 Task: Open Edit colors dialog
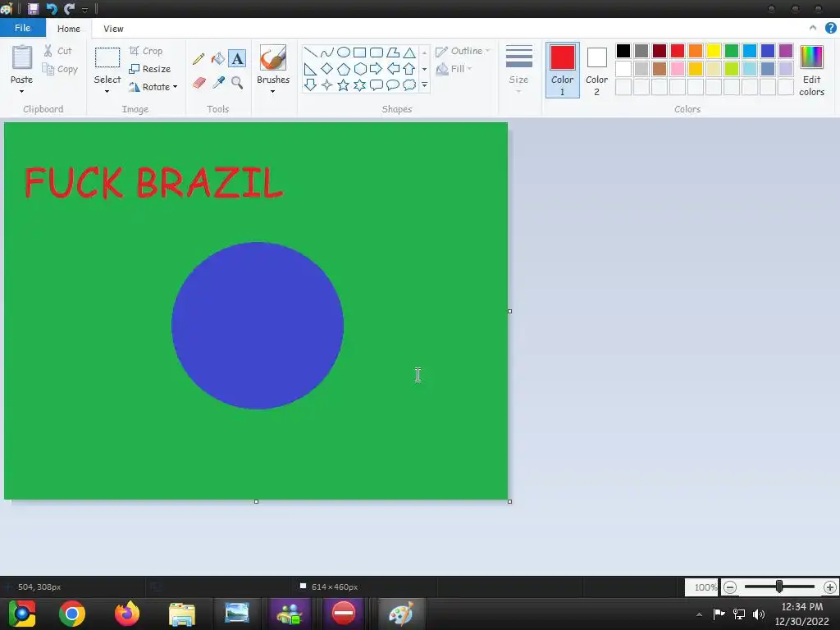point(811,71)
